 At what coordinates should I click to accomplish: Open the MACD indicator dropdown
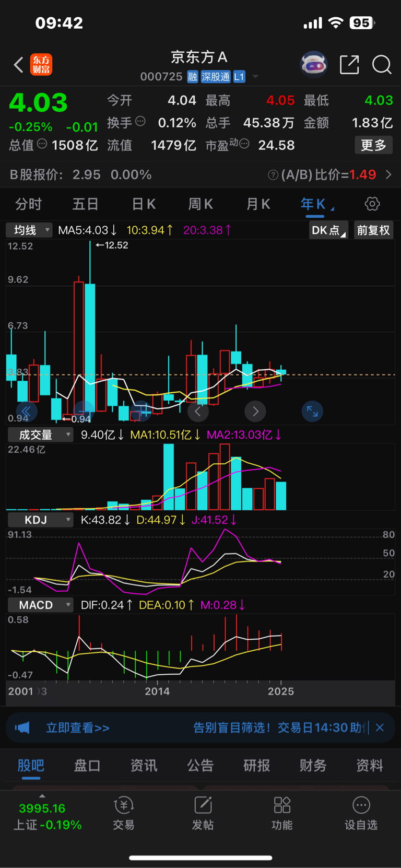pos(40,605)
